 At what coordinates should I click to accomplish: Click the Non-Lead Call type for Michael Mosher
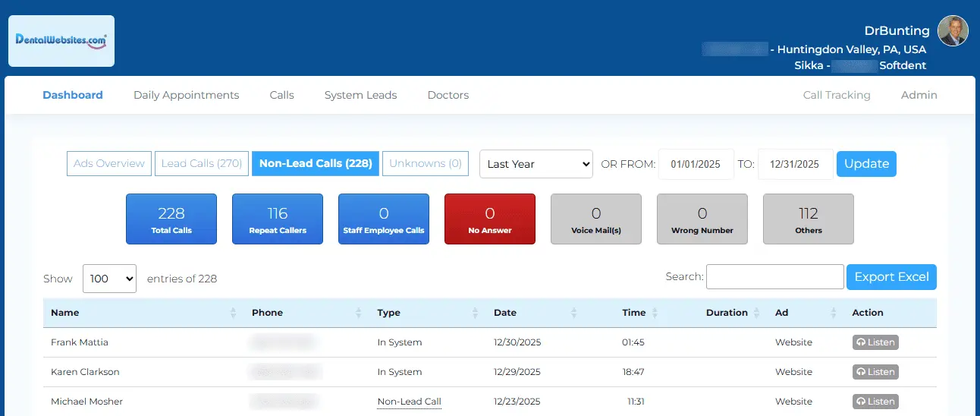pyautogui.click(x=409, y=402)
